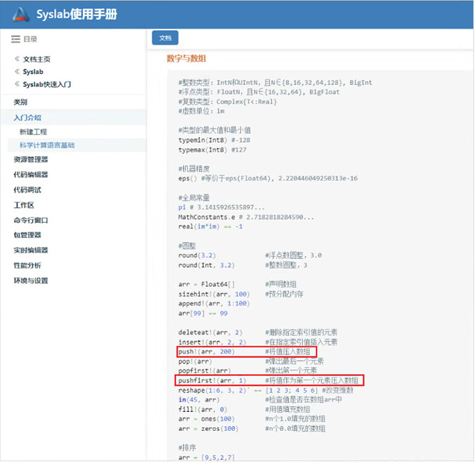Open 命令行窗口 section
The image size is (476, 463).
pyautogui.click(x=31, y=220)
